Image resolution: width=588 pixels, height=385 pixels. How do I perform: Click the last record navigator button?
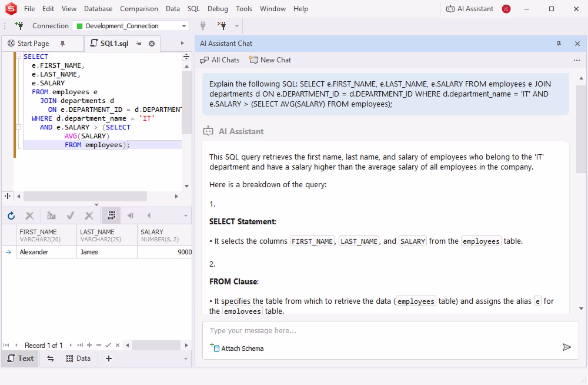(80, 345)
